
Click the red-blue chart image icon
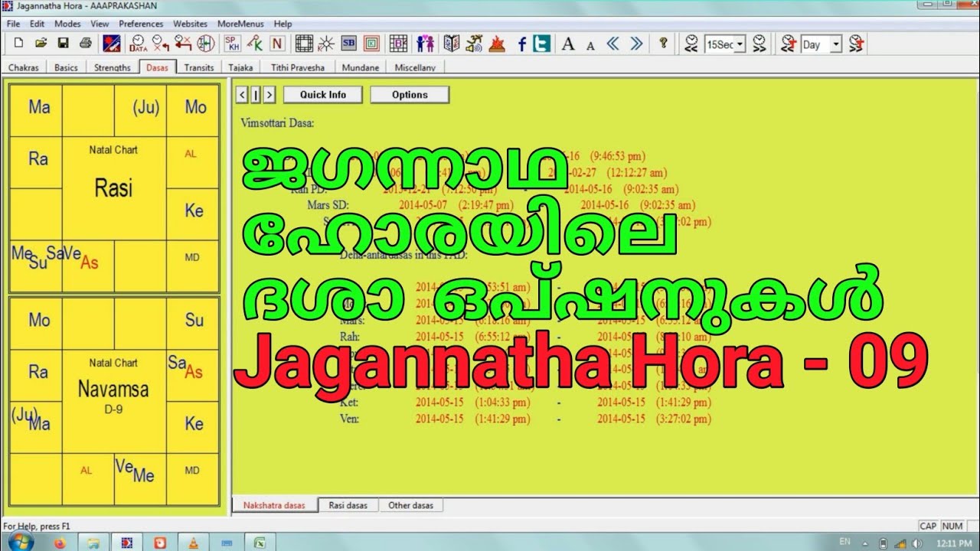click(112, 44)
